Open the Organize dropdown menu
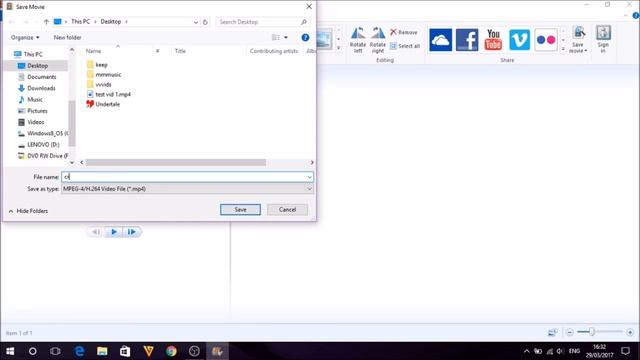The height and width of the screenshot is (360, 640). click(x=25, y=38)
